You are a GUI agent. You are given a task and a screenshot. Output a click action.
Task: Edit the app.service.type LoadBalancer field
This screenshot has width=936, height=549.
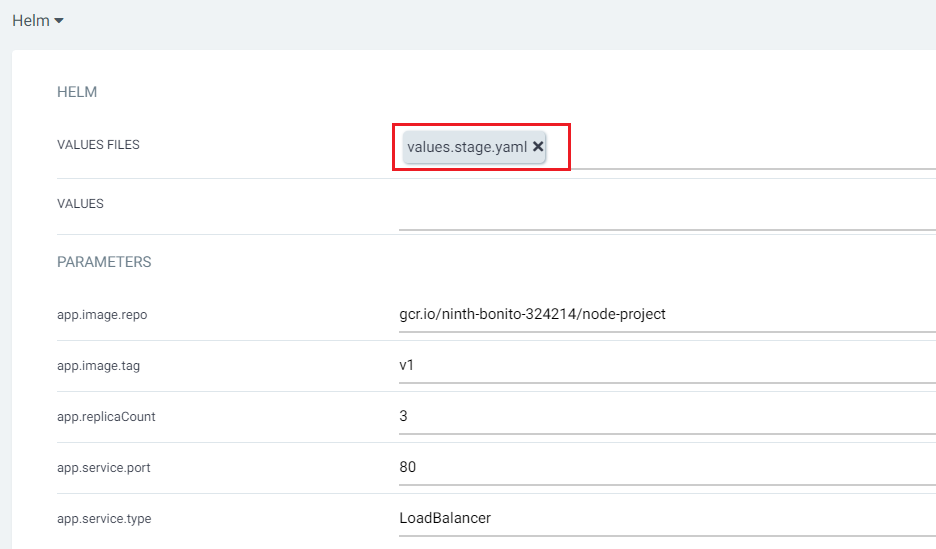(666, 518)
